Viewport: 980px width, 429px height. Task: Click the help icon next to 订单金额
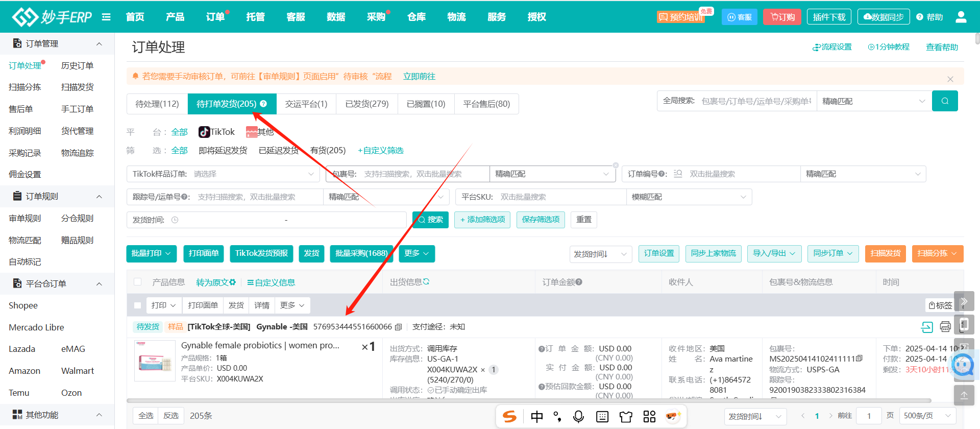pyautogui.click(x=579, y=282)
